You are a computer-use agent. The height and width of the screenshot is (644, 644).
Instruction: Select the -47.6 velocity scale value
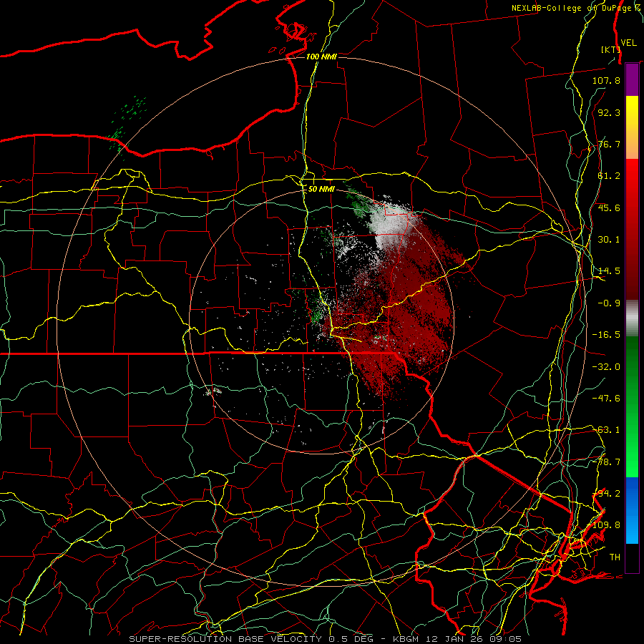click(606, 399)
